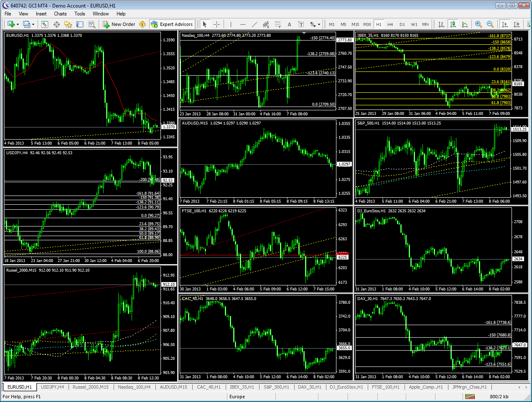This screenshot has height=402, width=532.
Task: Switch to the IBEX_35,H1 chart tab
Action: pyautogui.click(x=242, y=387)
